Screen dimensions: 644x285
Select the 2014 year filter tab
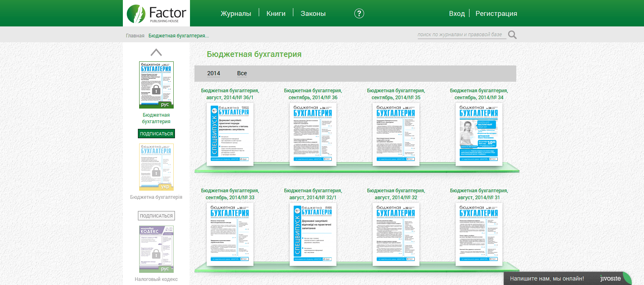214,73
